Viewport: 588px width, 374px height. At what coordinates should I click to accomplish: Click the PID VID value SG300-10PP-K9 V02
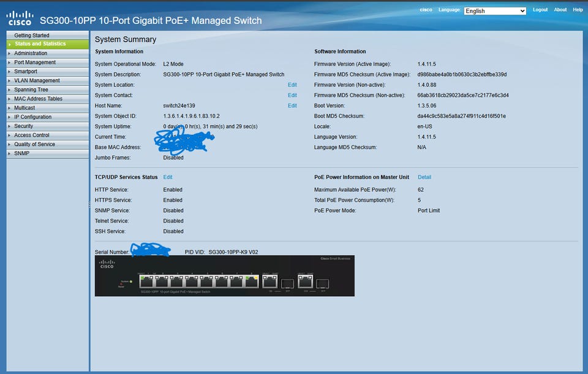coord(233,253)
